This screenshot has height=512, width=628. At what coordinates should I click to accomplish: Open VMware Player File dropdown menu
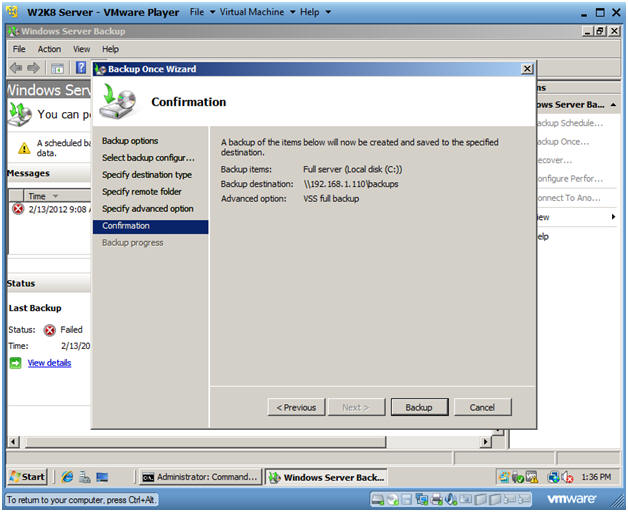[202, 12]
